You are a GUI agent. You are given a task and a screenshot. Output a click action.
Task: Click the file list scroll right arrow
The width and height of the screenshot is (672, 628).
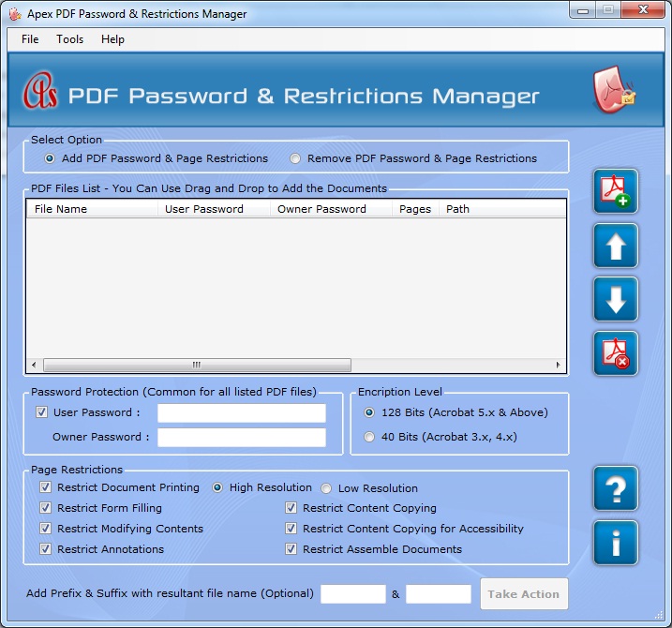[558, 366]
